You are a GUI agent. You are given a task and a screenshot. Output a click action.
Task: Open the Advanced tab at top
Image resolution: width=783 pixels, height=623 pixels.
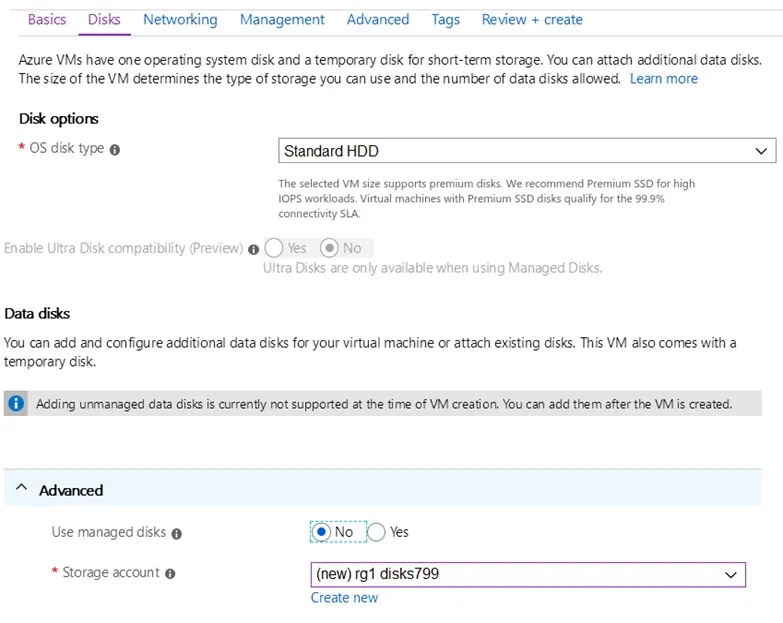pos(378,19)
